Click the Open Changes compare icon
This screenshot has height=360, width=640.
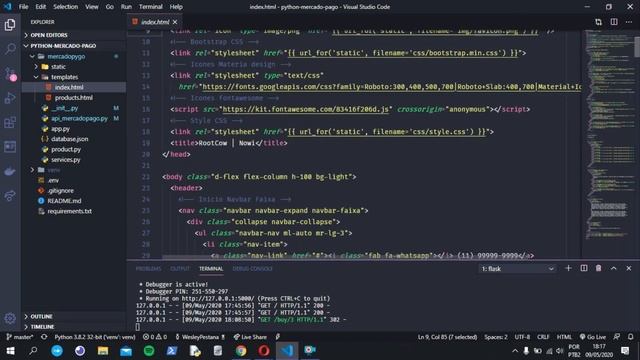coord(598,22)
